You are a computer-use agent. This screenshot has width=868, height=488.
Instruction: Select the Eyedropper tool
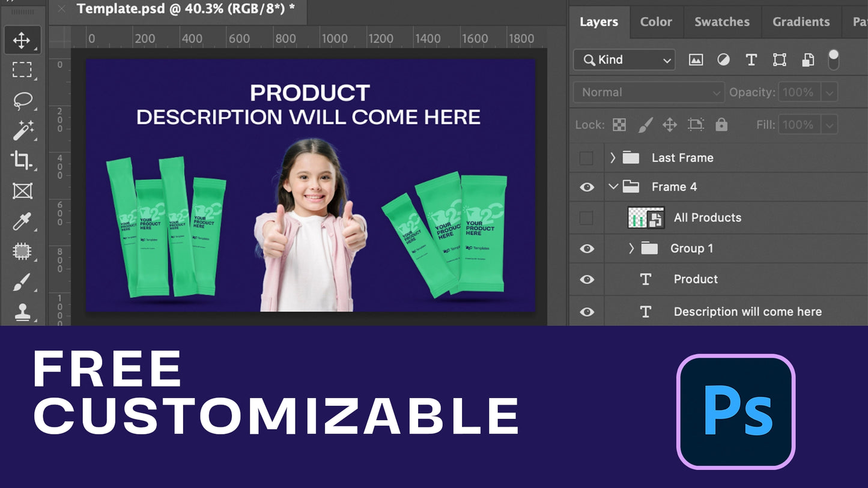coord(22,221)
